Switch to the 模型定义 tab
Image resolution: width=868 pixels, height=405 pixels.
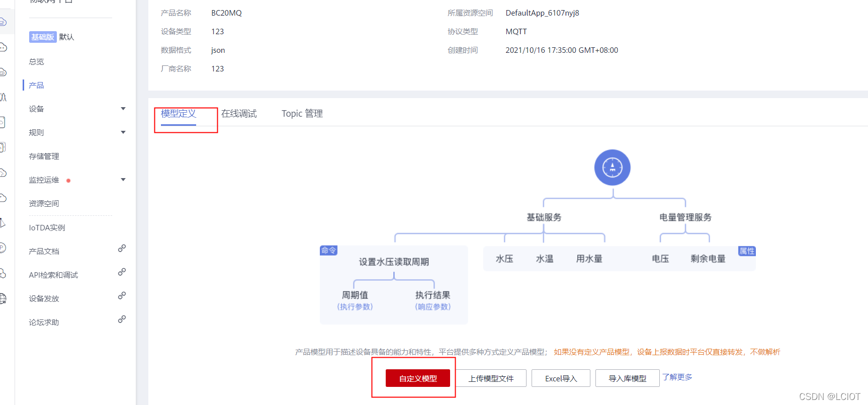pyautogui.click(x=179, y=114)
